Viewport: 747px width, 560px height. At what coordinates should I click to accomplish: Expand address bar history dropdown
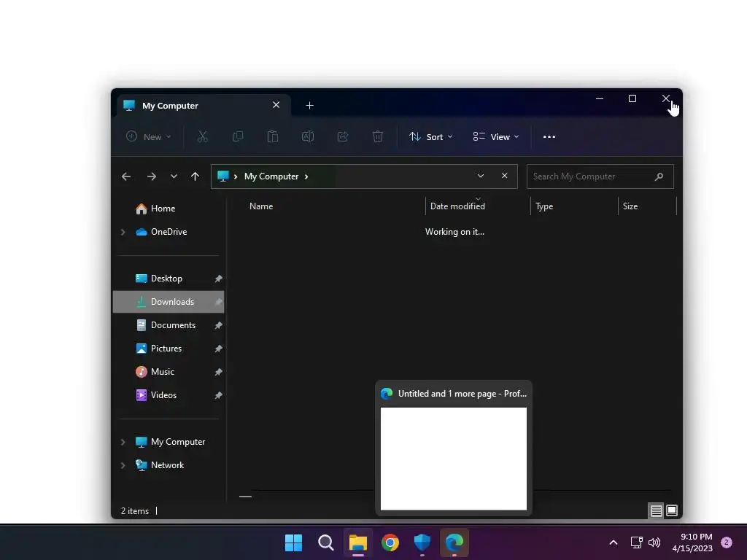[x=481, y=176]
